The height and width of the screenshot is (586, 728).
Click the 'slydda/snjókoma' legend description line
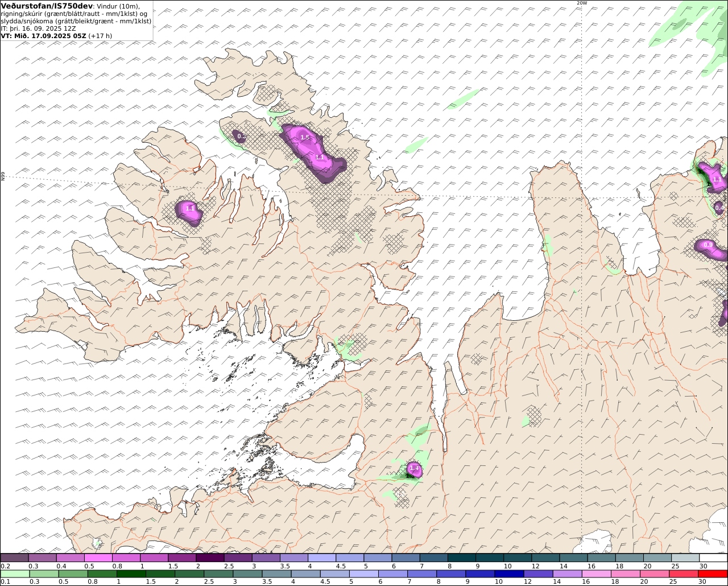coord(76,21)
